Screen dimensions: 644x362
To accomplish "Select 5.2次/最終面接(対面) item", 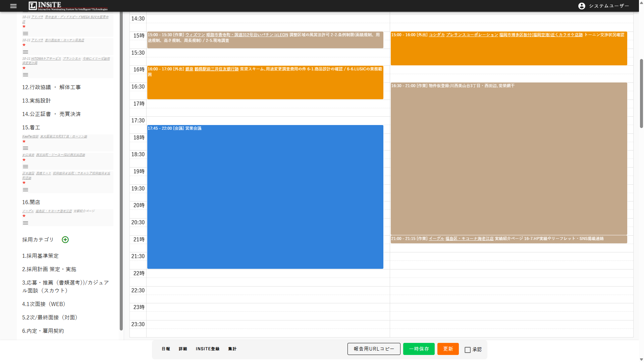I will (x=50, y=317).
